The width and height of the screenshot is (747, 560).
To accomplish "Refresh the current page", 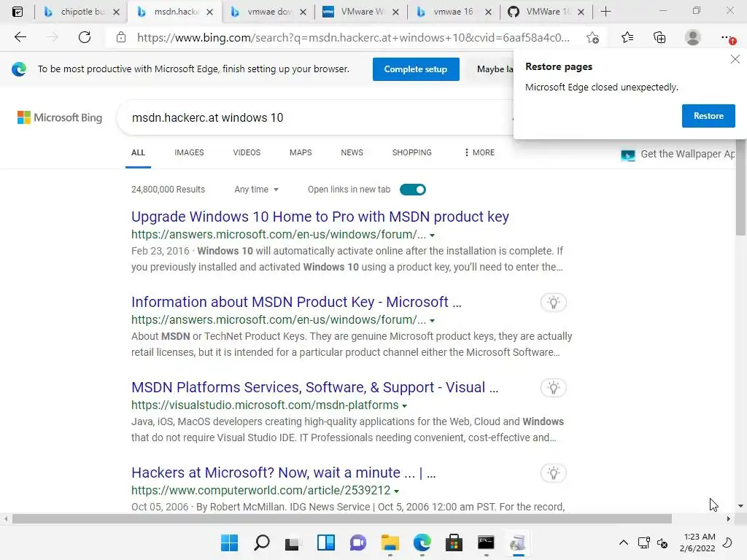I will [x=85, y=37].
